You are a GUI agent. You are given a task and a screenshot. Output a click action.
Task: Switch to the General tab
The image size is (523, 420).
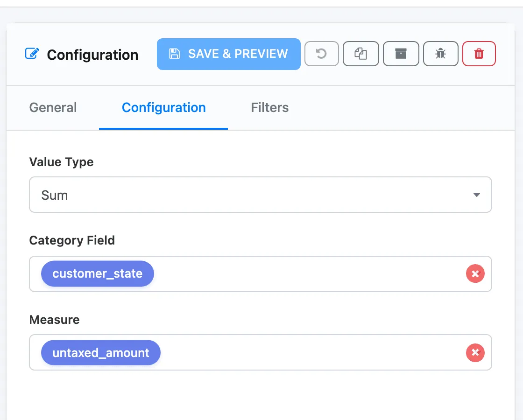tap(53, 108)
